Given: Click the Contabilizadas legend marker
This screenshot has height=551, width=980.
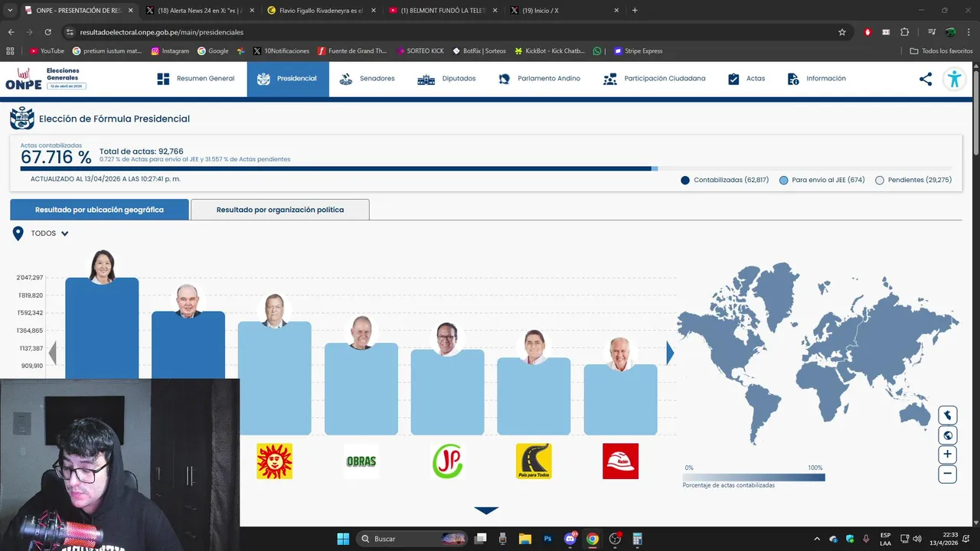Looking at the screenshot, I should click(685, 181).
